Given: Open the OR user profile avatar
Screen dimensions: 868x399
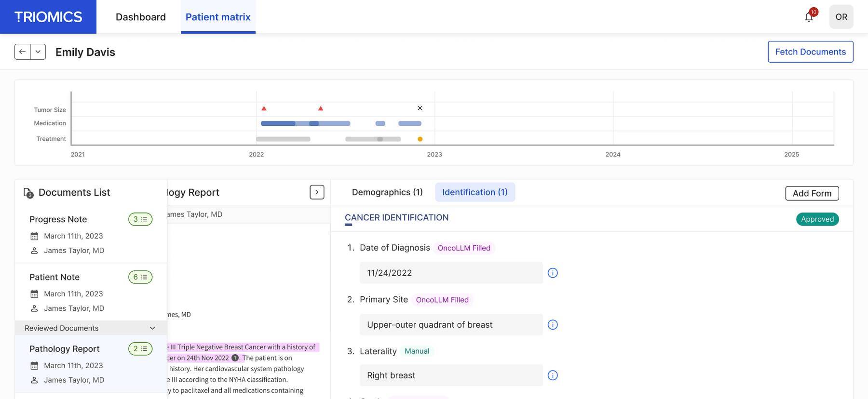Looking at the screenshot, I should [841, 17].
